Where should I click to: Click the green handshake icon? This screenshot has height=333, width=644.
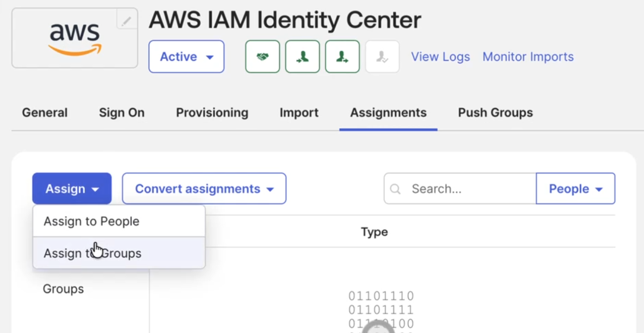click(263, 57)
